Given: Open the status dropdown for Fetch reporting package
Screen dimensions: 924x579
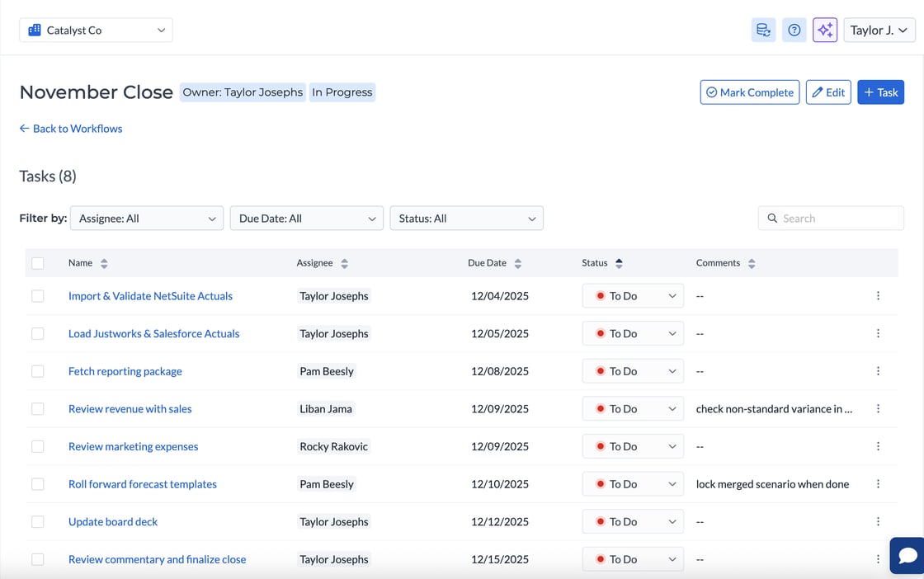Looking at the screenshot, I should [x=633, y=371].
